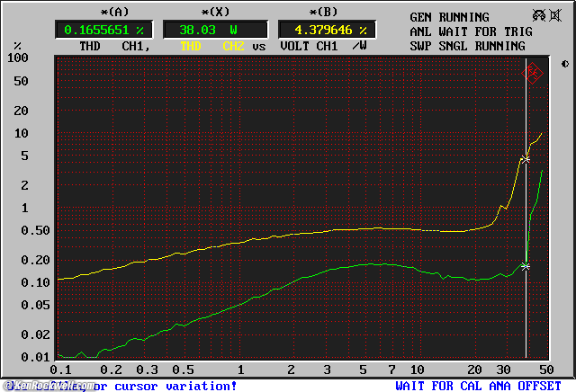This screenshot has height=392, width=576.
Task: Select the *(X) cursor label
Action: [x=215, y=12]
